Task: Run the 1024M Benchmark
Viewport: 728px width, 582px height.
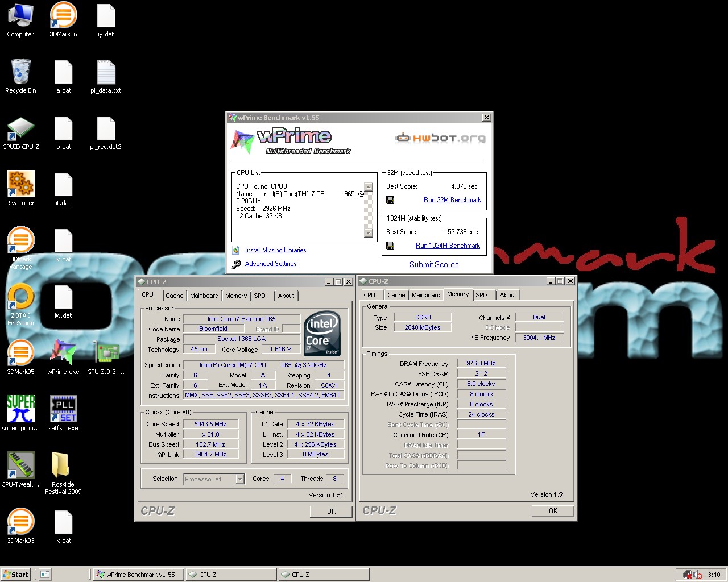Action: pos(448,246)
